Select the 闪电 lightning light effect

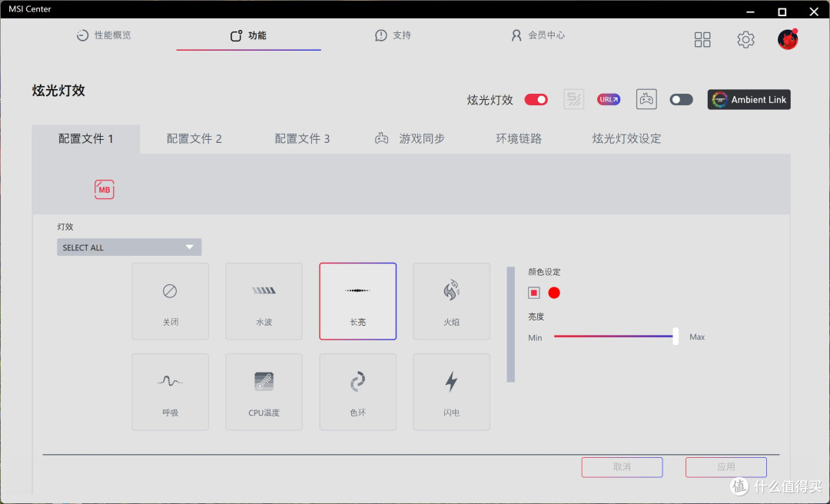452,392
